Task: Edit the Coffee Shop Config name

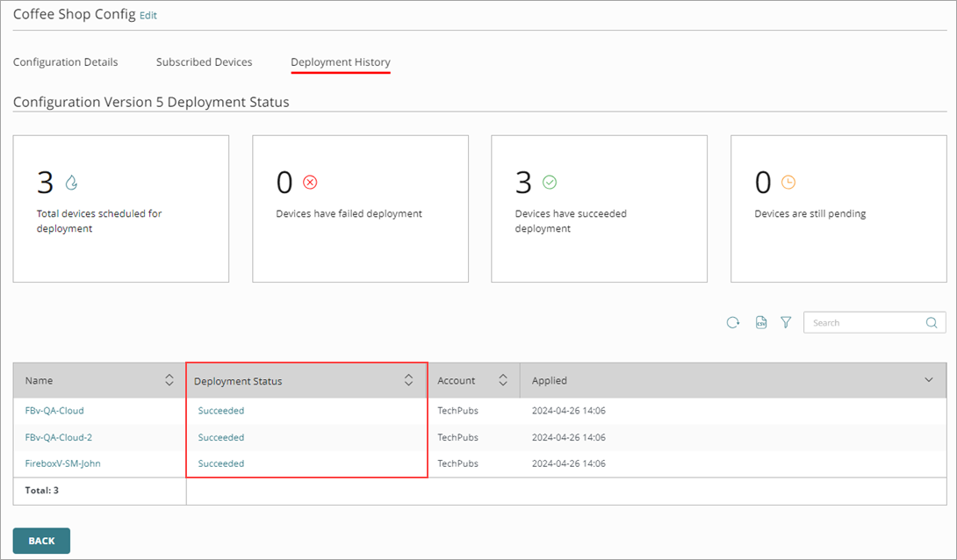Action: point(148,16)
